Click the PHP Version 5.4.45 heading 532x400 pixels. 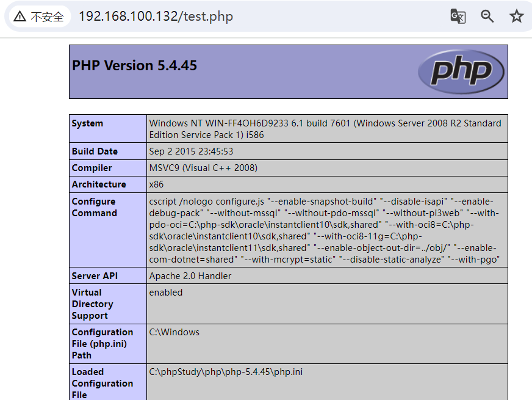click(x=135, y=66)
